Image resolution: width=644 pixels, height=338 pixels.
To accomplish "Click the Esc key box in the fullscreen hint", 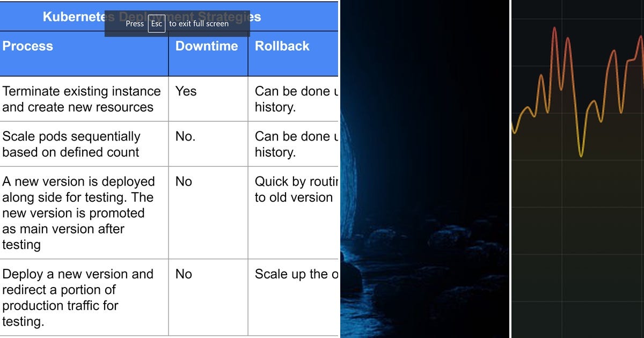I will (x=157, y=24).
